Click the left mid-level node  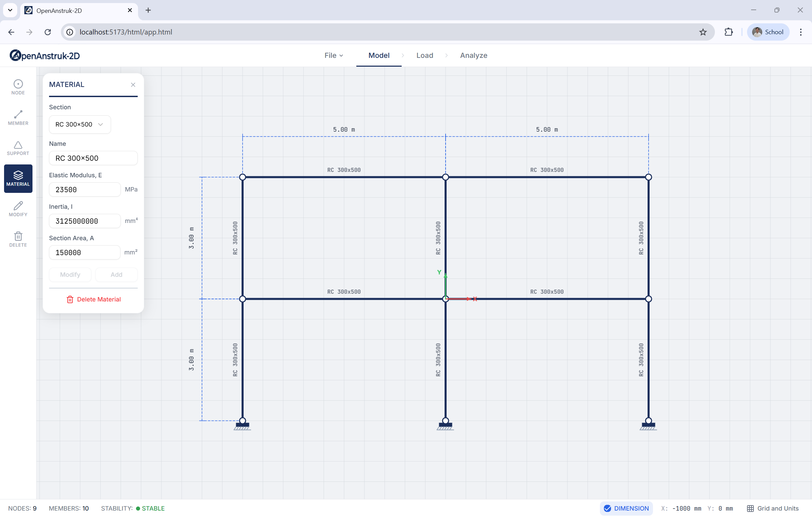(x=243, y=299)
